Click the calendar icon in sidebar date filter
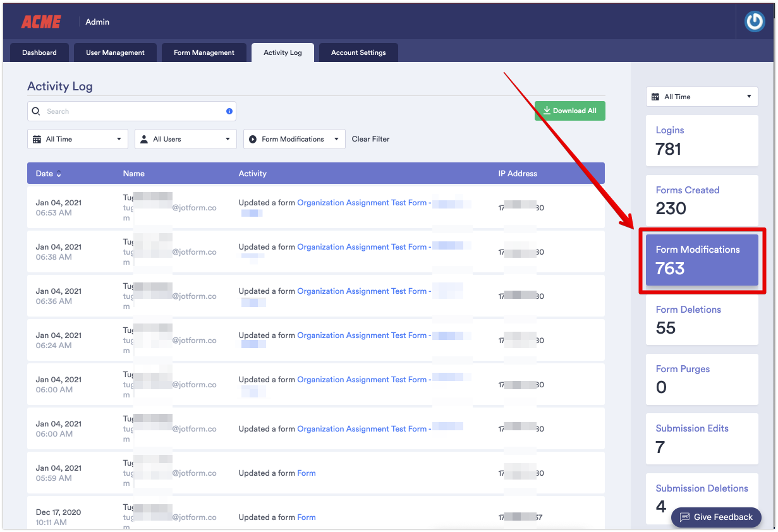This screenshot has width=778, height=532. pyautogui.click(x=655, y=97)
